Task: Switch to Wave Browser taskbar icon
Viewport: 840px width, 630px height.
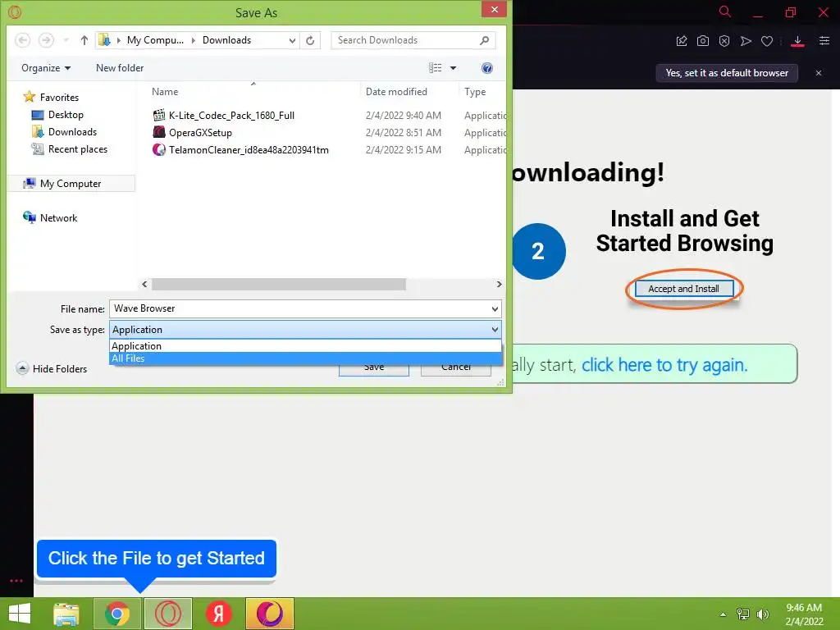Action: (269, 614)
